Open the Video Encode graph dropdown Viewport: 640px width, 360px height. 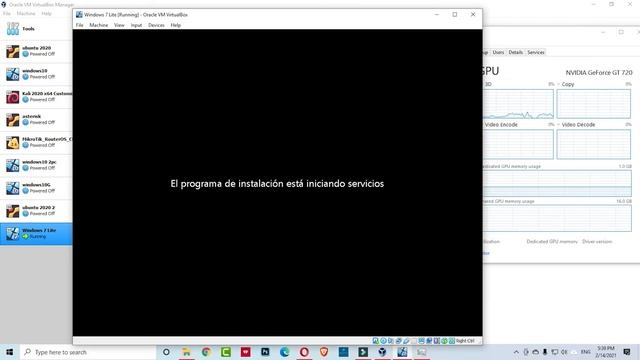(x=500, y=124)
